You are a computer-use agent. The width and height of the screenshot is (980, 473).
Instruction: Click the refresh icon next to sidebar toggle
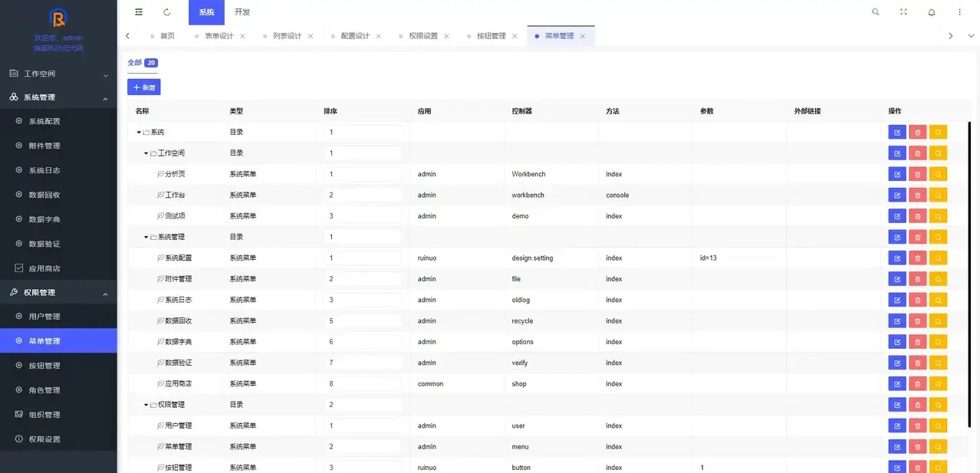pyautogui.click(x=166, y=11)
